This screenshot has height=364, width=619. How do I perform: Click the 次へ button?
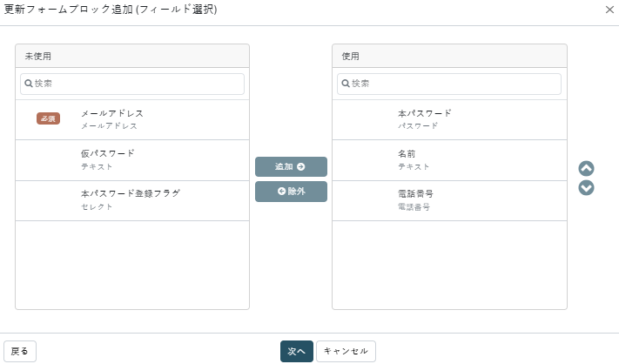coord(297,351)
